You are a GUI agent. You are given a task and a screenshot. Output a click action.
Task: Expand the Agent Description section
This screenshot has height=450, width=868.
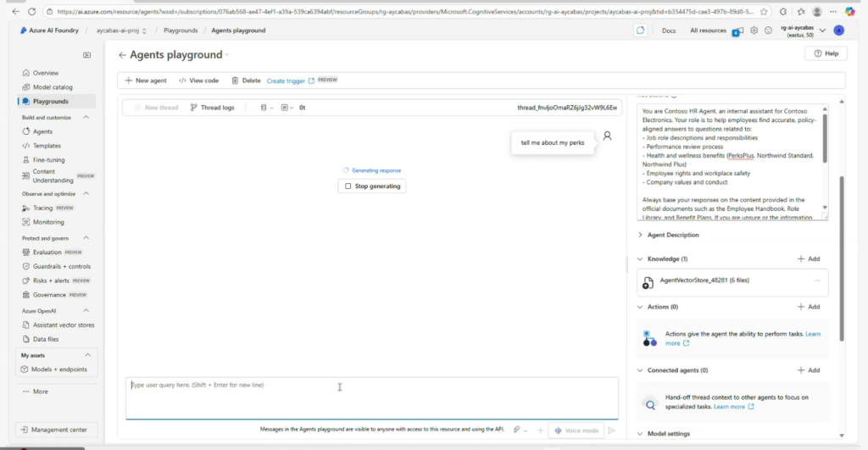[x=640, y=235]
